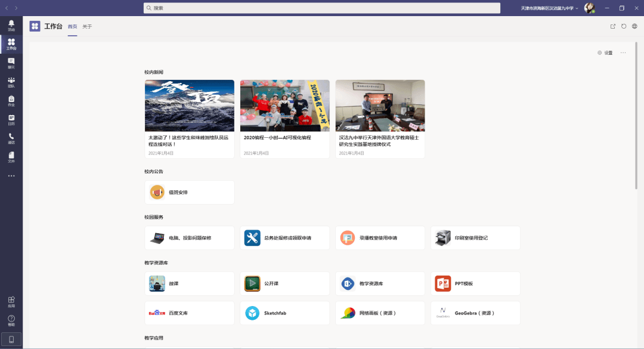This screenshot has width=644, height=349.
Task: Open the 作业 assignments icon
Action: pyautogui.click(x=11, y=101)
